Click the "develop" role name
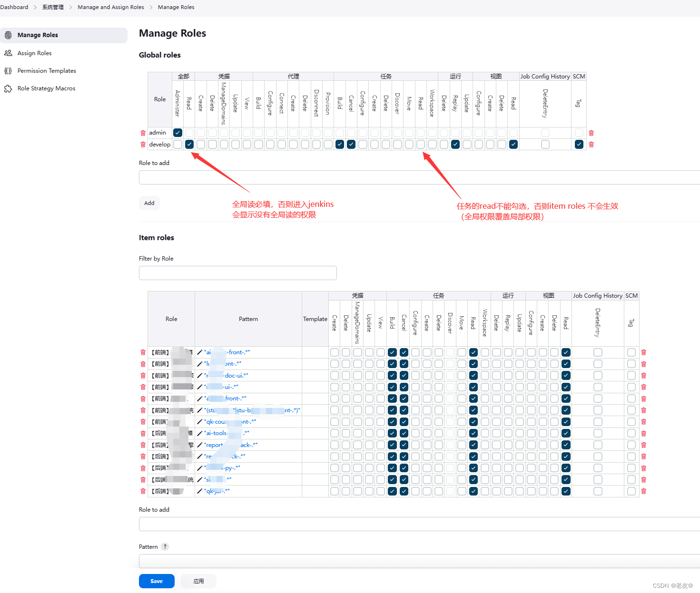This screenshot has height=593, width=700. point(160,145)
